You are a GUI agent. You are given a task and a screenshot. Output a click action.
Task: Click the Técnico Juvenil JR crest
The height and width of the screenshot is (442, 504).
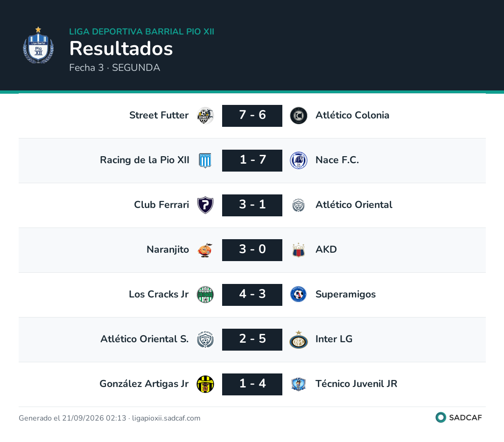click(x=299, y=384)
